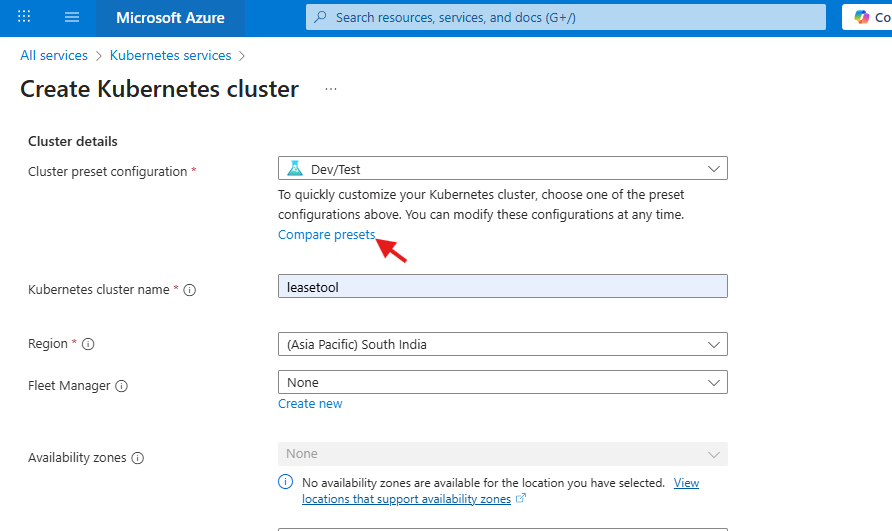Open the ellipsis menu beside page title
Viewport: 892px width, 531px height.
click(x=331, y=89)
